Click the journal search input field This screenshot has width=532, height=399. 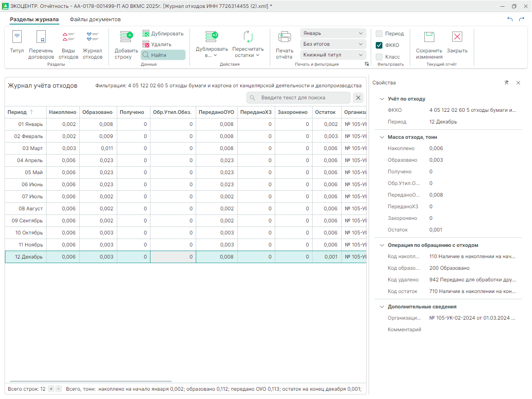click(298, 98)
